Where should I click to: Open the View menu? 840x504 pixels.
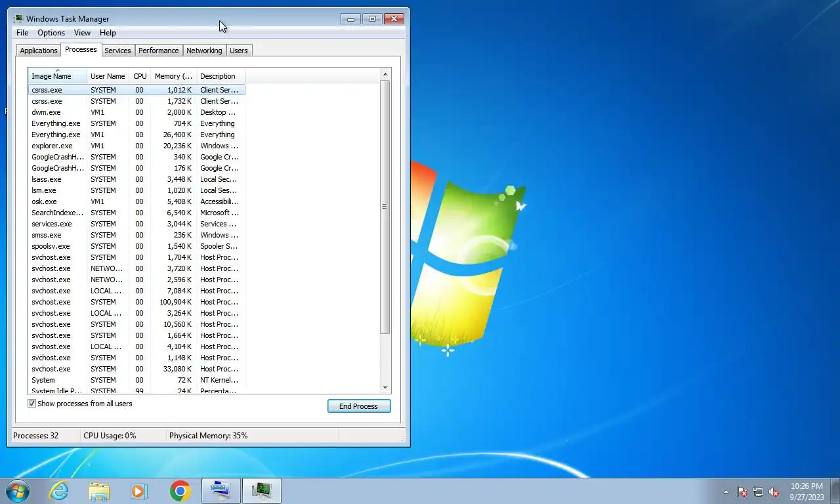pyautogui.click(x=82, y=33)
